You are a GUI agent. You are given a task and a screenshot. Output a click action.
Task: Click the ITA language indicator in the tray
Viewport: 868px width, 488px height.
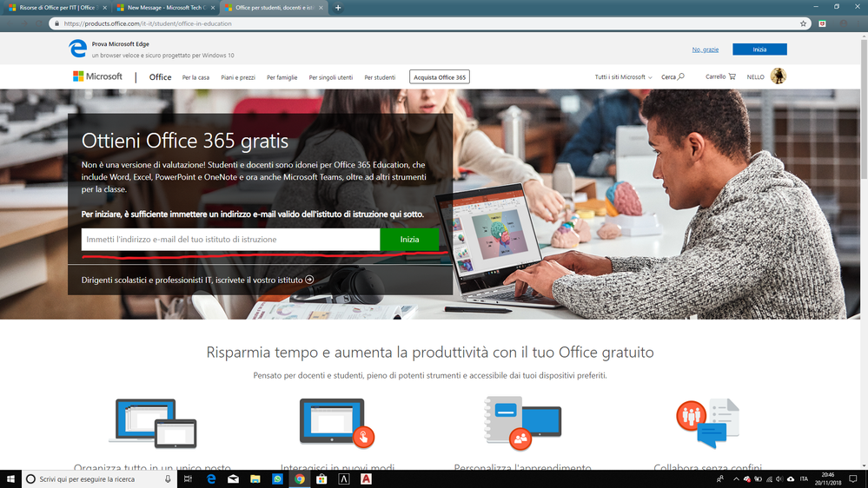[804, 479]
